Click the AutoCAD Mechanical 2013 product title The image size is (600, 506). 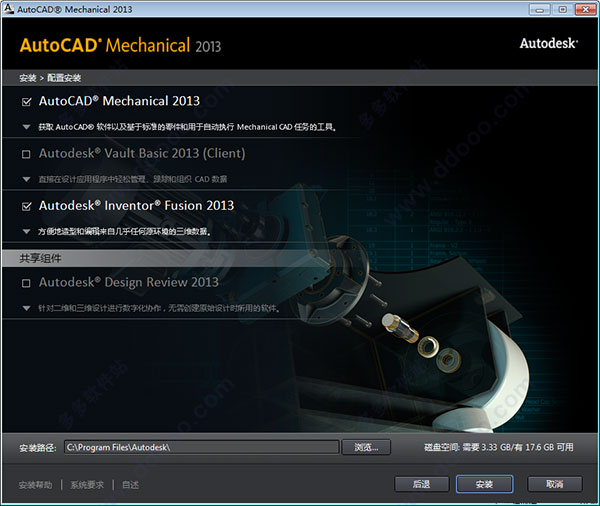pos(119,101)
